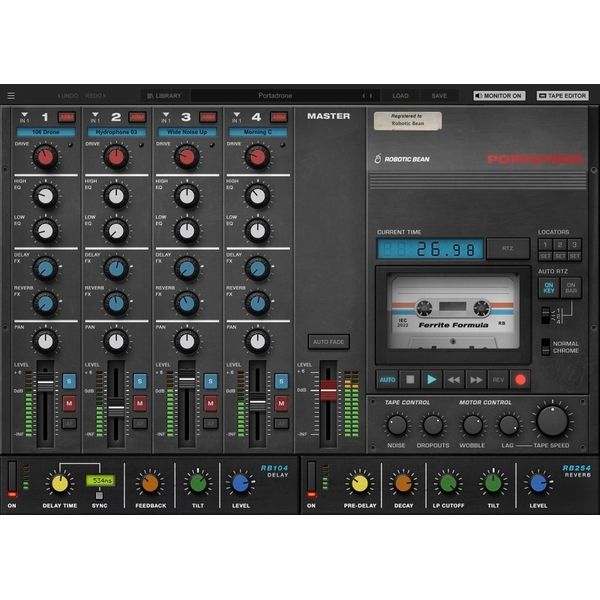
Task: Toggle the AUTO transport button
Action: 387,380
